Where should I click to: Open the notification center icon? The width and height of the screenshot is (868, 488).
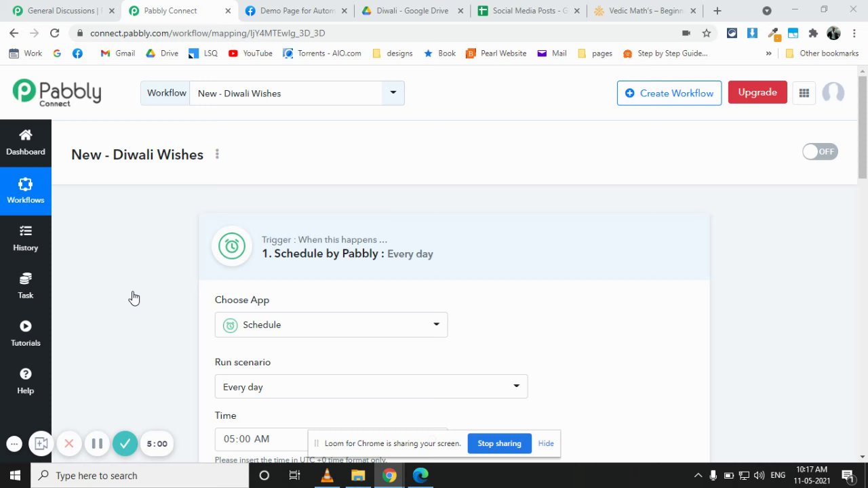coord(848,475)
